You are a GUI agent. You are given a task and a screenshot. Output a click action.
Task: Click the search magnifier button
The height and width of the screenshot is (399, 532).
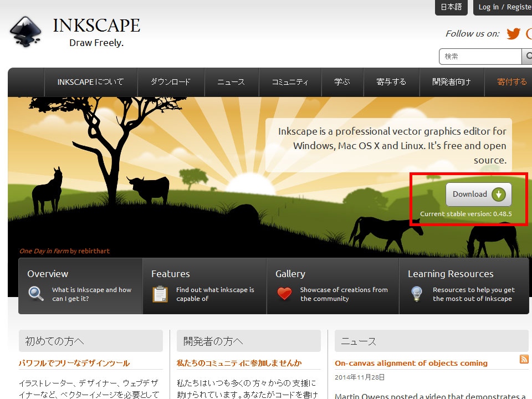528,57
